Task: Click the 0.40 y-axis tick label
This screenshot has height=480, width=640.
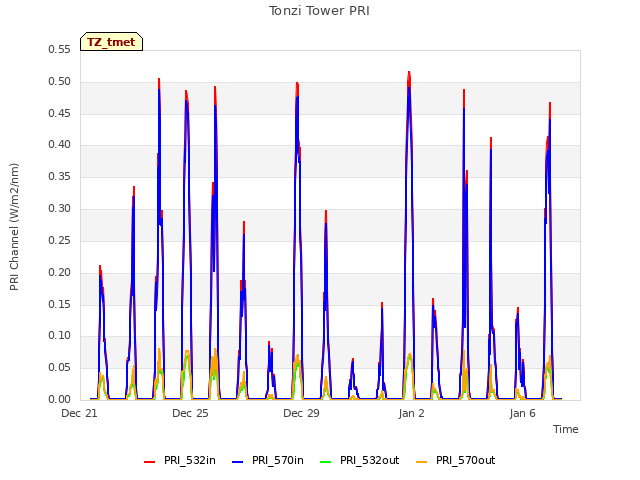Action: tap(59, 144)
